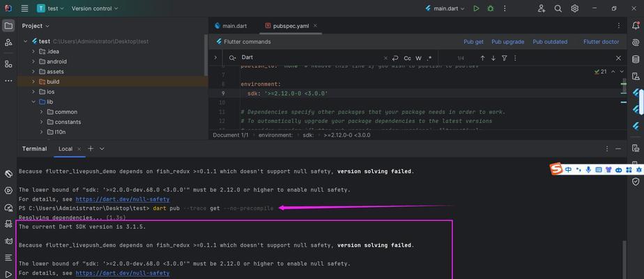644x279 pixels.
Task: Switch to main.dart editor tab
Action: tap(231, 26)
